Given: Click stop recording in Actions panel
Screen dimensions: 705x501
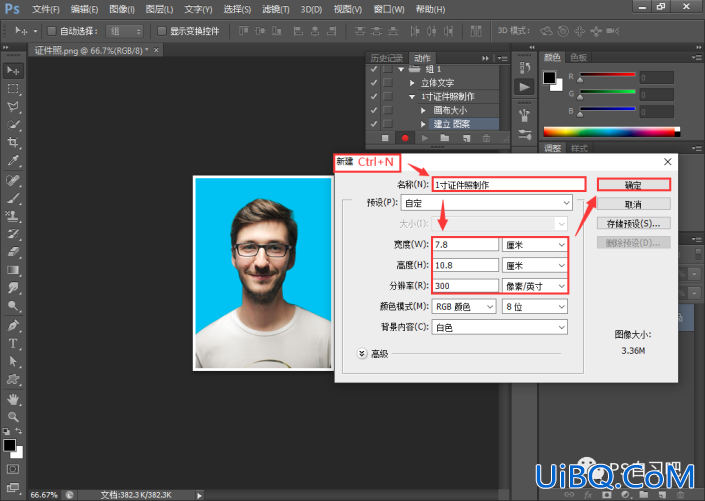Looking at the screenshot, I should [385, 138].
